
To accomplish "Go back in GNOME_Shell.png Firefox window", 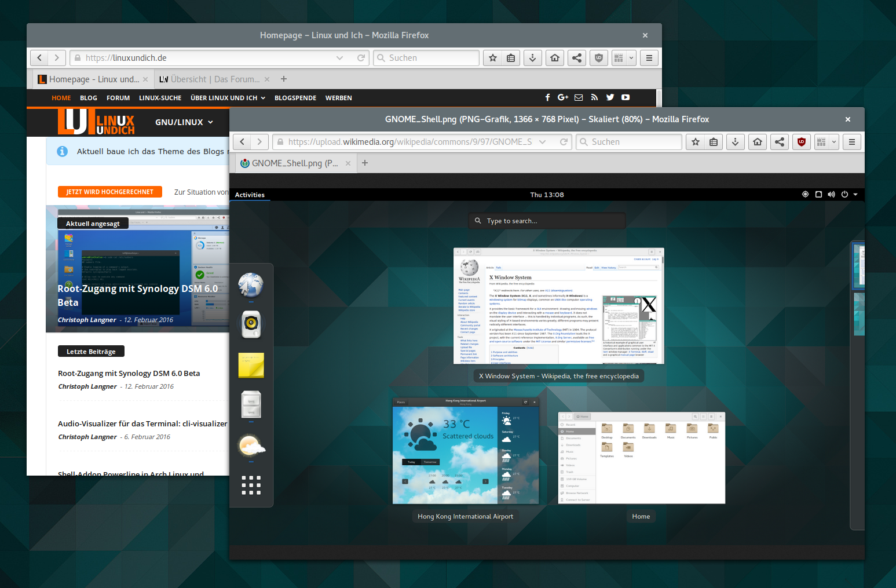I will [242, 142].
